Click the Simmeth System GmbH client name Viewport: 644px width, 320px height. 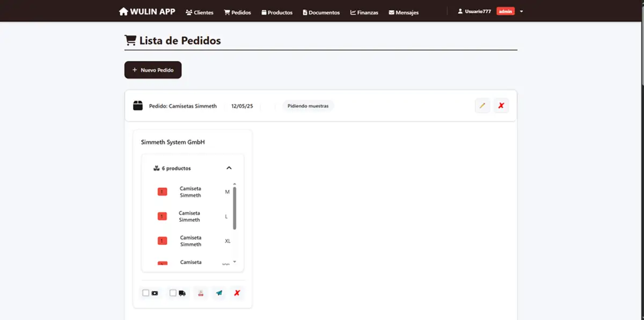173,142
